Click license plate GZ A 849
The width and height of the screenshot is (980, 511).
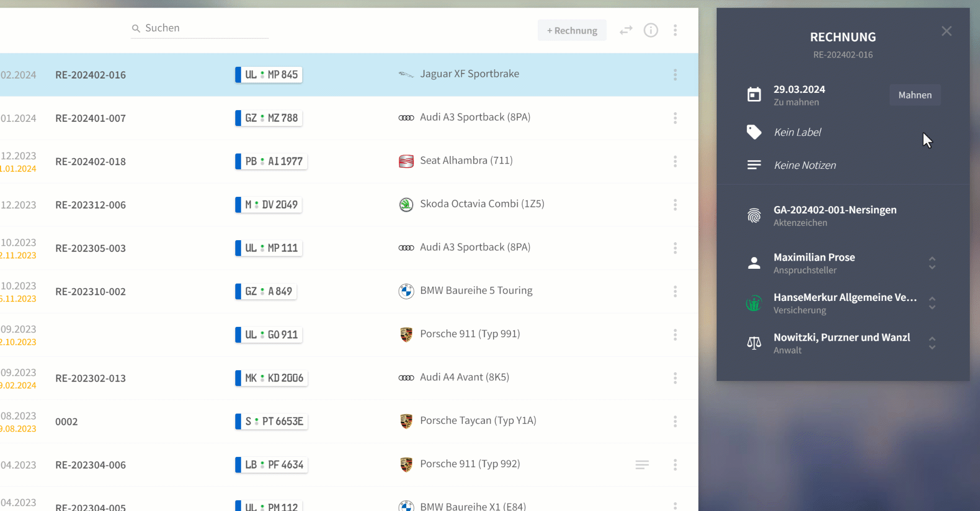pos(266,291)
